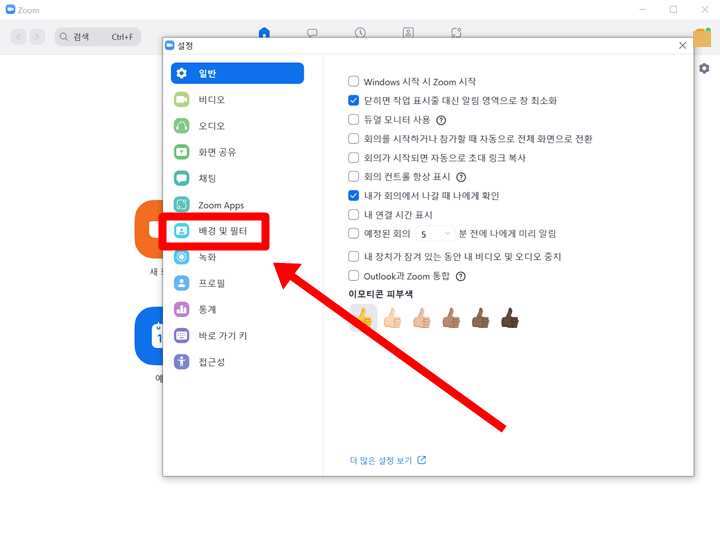Image resolution: width=720 pixels, height=538 pixels.
Task: Select the medium skin tone thumbs-up
Action: [x=451, y=318]
